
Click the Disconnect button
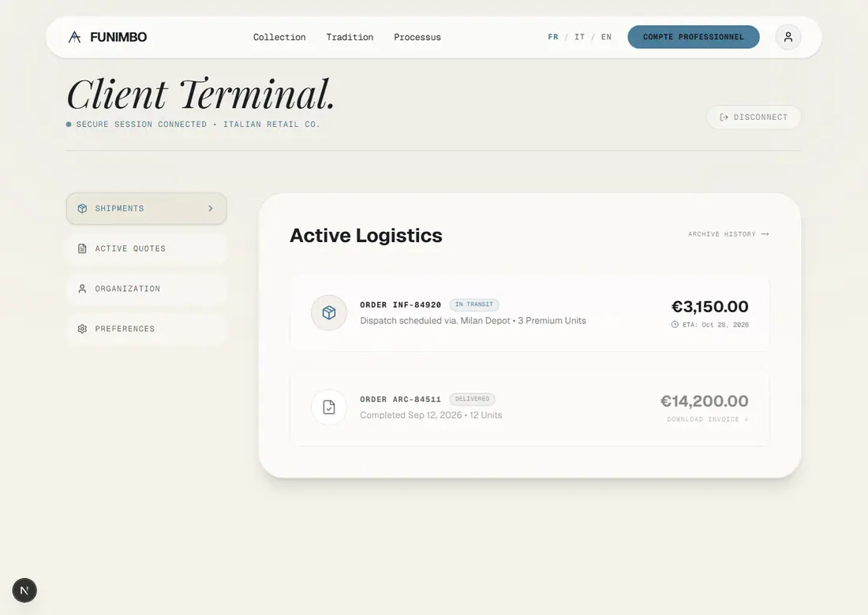(754, 117)
